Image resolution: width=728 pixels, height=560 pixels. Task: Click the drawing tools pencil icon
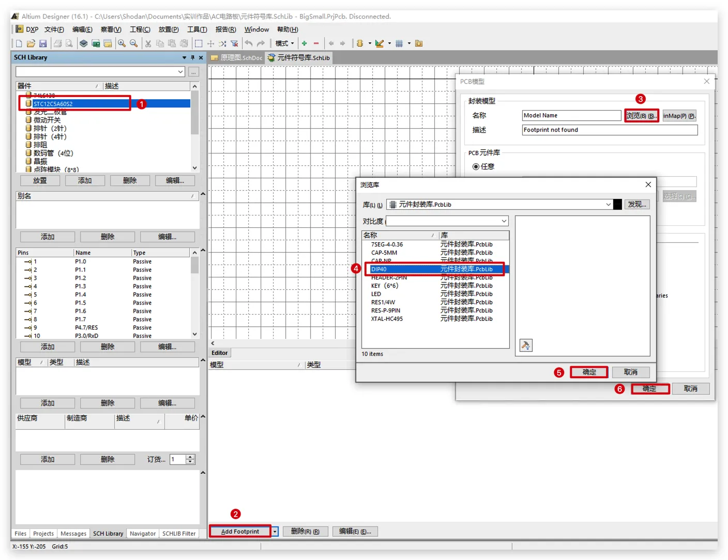[380, 43]
